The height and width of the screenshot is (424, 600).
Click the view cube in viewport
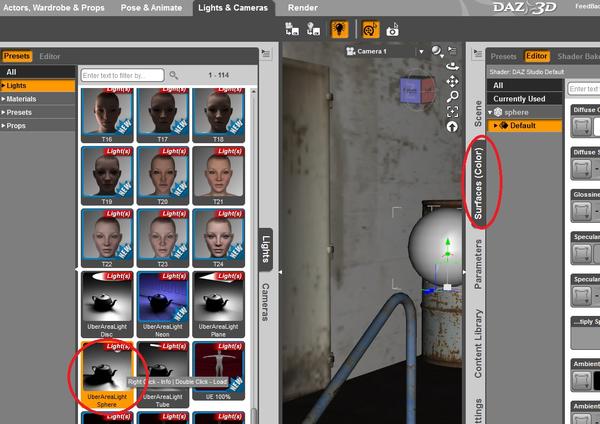click(417, 91)
